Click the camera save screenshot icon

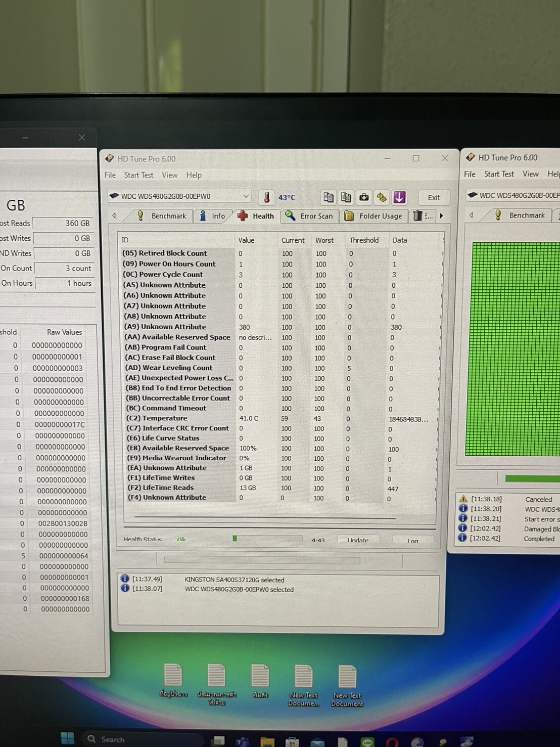click(364, 197)
